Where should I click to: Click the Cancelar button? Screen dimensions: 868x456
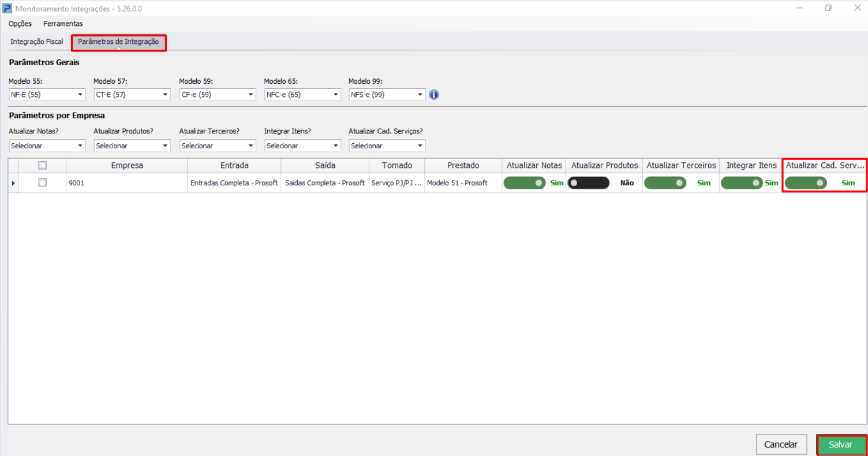click(781, 444)
